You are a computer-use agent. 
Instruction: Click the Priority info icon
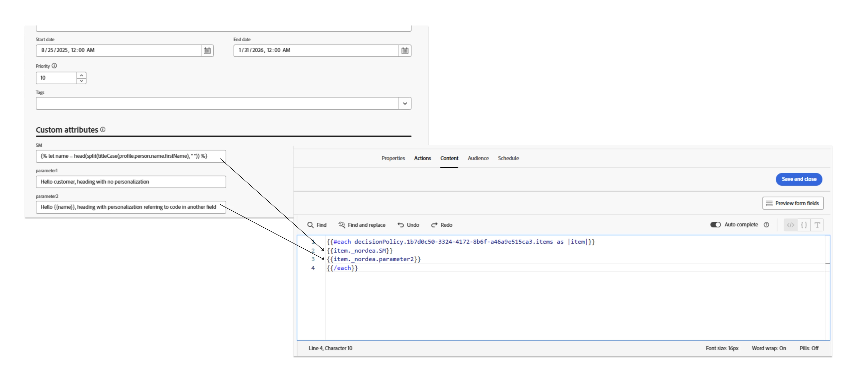pyautogui.click(x=54, y=66)
